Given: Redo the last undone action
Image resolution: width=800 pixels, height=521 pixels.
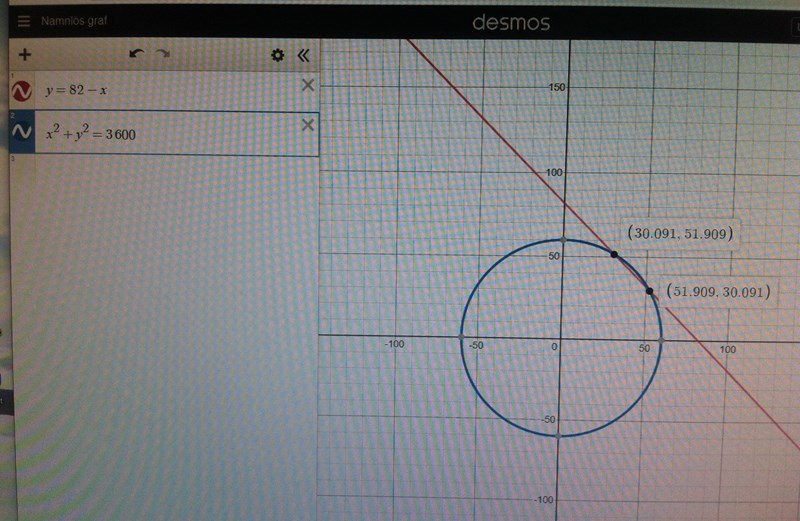Looking at the screenshot, I should point(162,55).
